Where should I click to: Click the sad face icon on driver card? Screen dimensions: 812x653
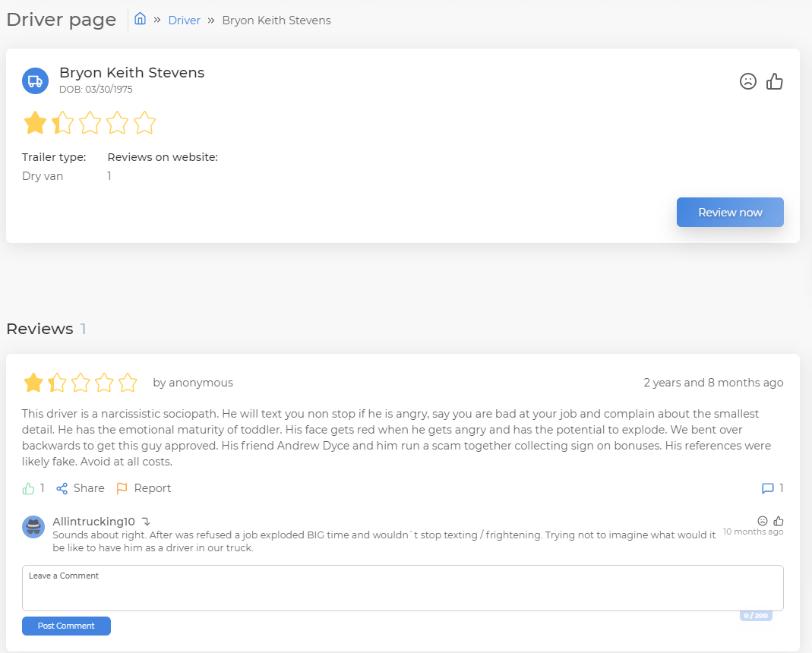click(748, 81)
